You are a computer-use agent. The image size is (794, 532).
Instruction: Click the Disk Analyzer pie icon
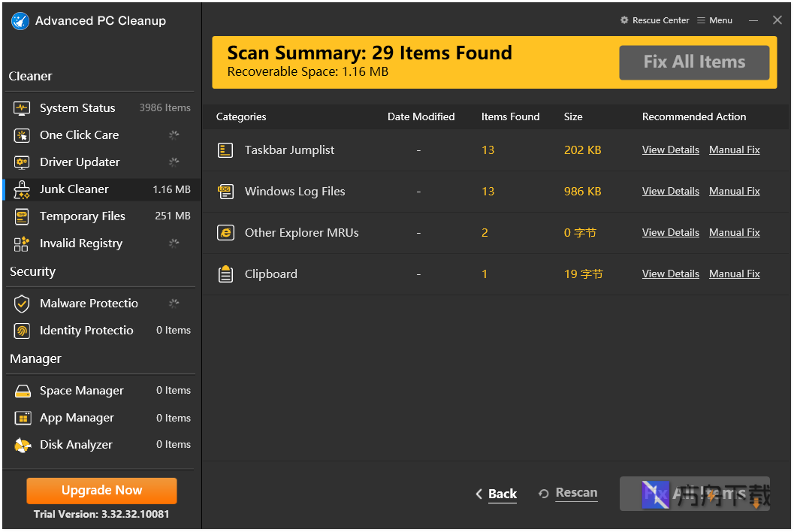pyautogui.click(x=23, y=445)
